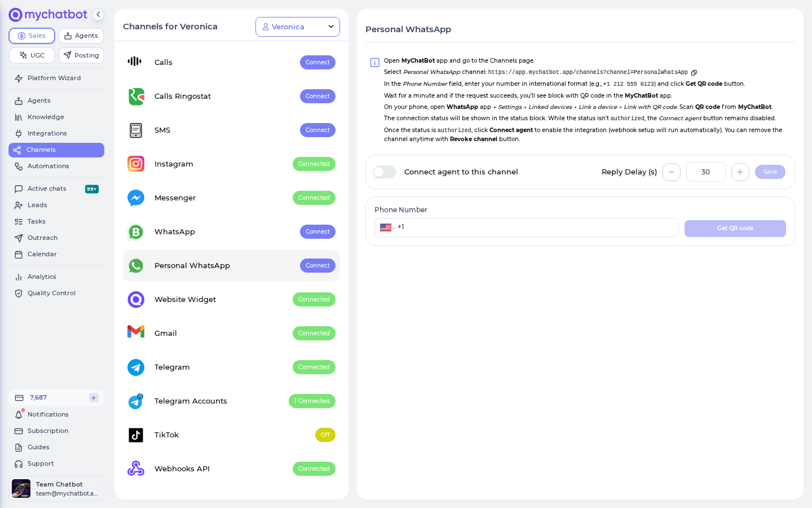Screen dimensions: 812x508
Task: Toggle Connect agent to this channel switch
Action: click(x=385, y=172)
